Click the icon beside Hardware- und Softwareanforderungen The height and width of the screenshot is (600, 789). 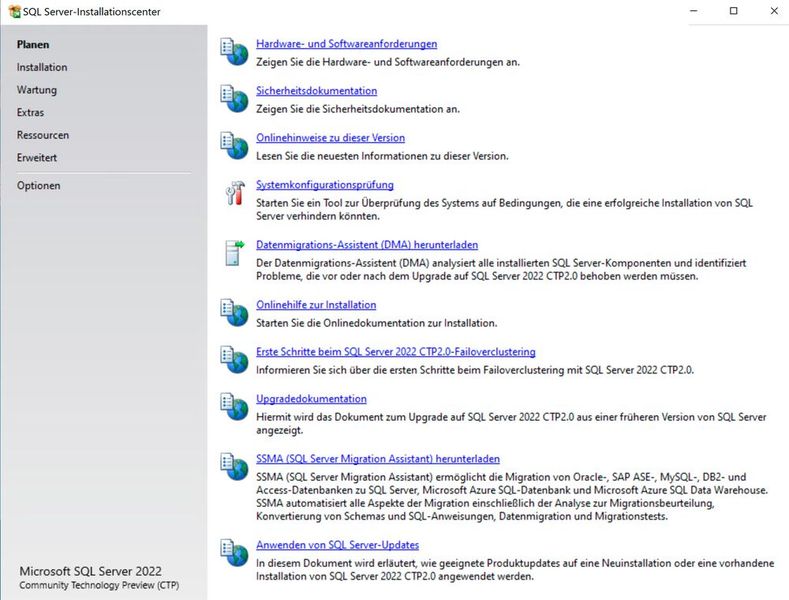(x=234, y=52)
